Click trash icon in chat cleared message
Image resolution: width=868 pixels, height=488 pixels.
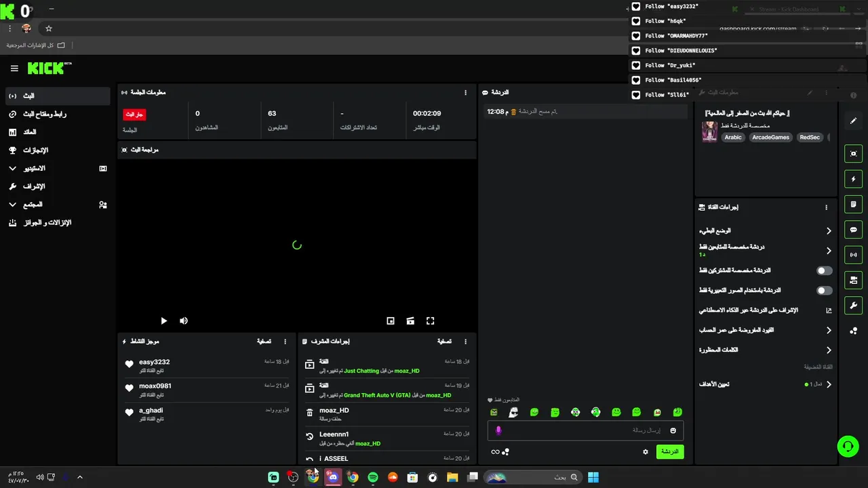513,111
